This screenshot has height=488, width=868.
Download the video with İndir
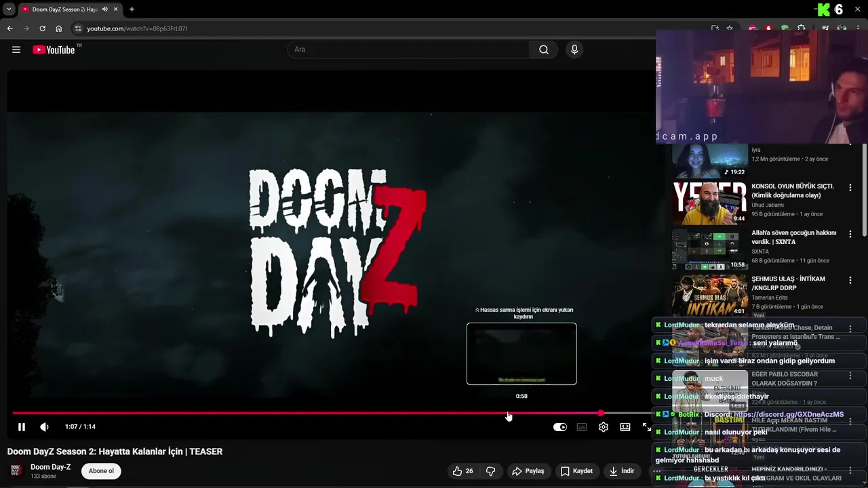pyautogui.click(x=621, y=471)
